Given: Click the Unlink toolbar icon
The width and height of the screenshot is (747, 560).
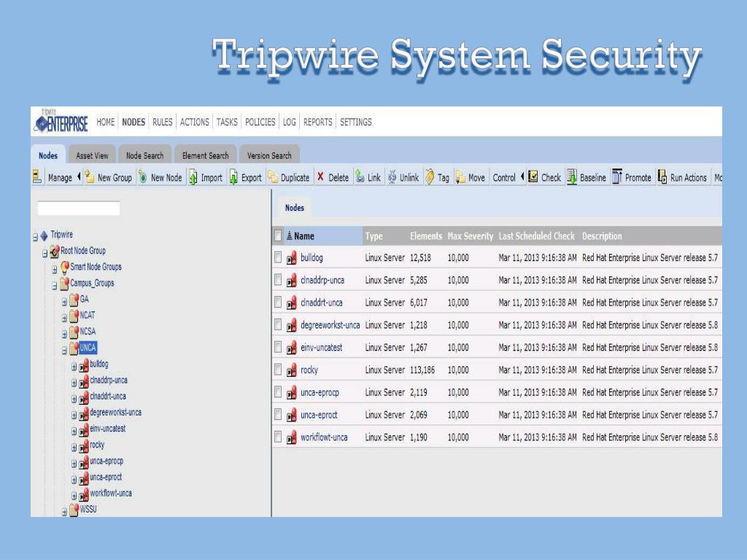Looking at the screenshot, I should tap(392, 177).
